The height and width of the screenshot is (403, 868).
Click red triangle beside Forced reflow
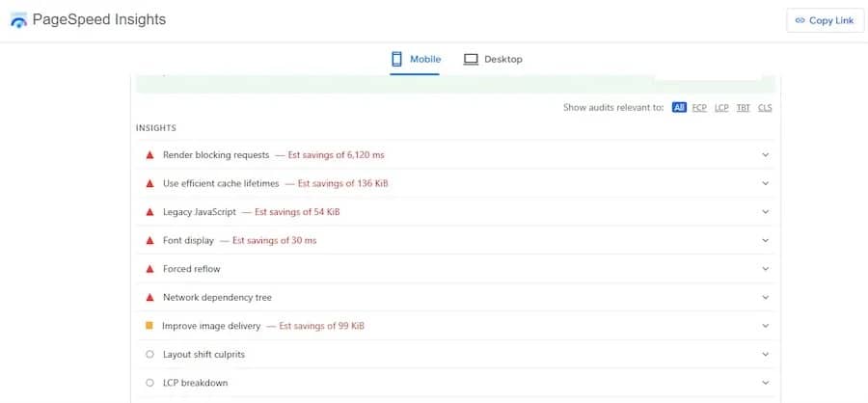tap(149, 269)
